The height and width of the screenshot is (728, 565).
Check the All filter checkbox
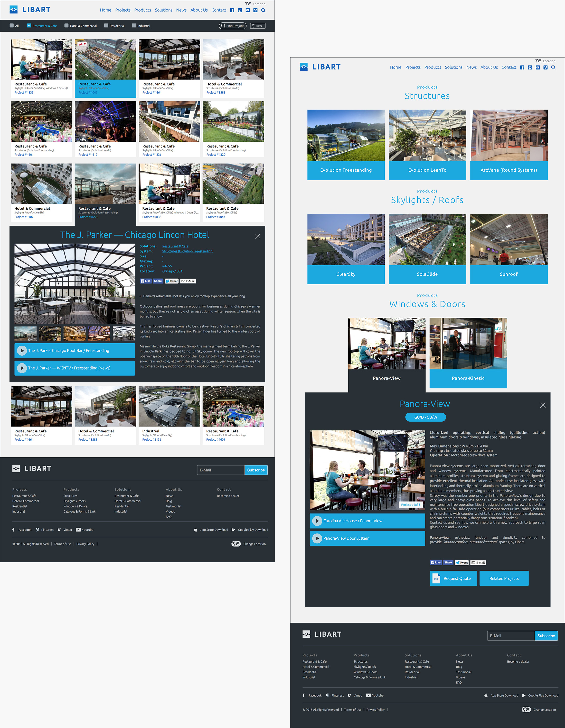[x=12, y=25]
